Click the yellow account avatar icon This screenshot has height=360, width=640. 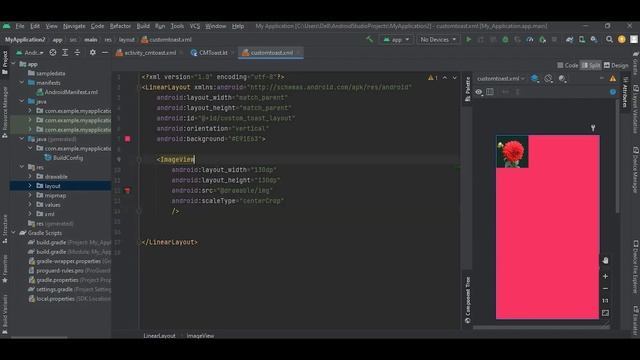tap(622, 40)
